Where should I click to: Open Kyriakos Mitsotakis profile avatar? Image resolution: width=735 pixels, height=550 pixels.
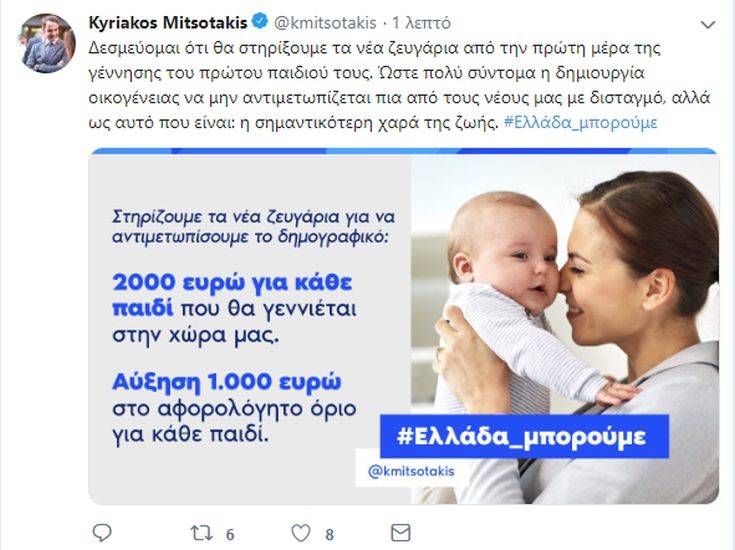click(48, 43)
